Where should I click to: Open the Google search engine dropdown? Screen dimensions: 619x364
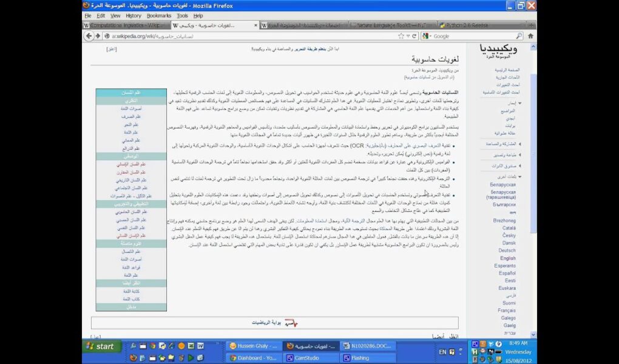(x=427, y=36)
